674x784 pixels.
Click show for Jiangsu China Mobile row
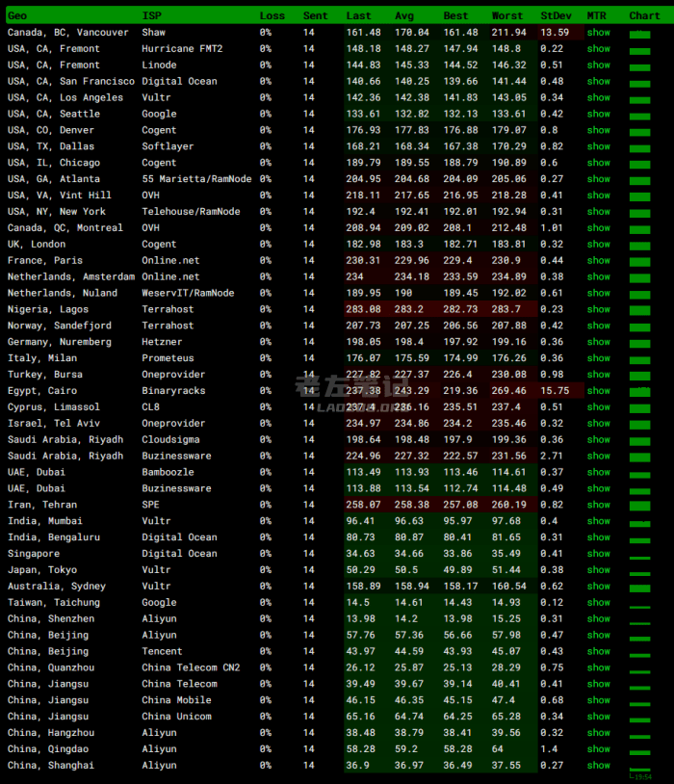coord(599,700)
